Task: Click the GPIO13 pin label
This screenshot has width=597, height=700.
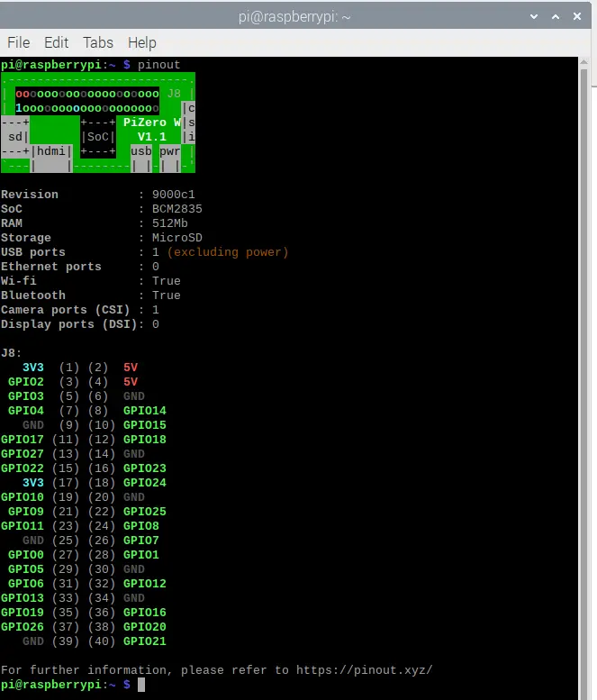Action: pyautogui.click(x=23, y=598)
